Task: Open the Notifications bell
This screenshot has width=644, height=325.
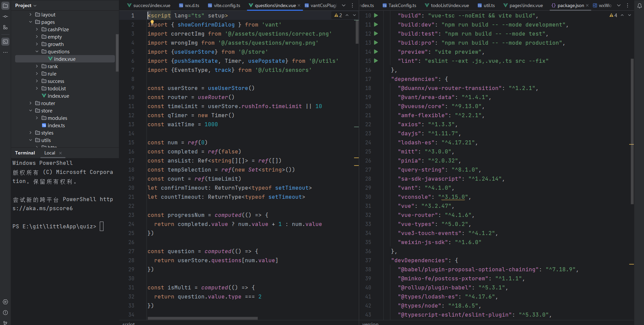Action: (x=640, y=6)
